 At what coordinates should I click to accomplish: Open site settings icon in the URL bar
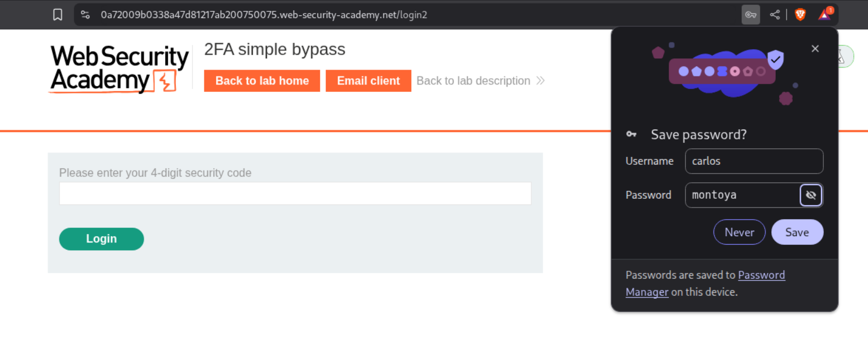click(x=85, y=15)
